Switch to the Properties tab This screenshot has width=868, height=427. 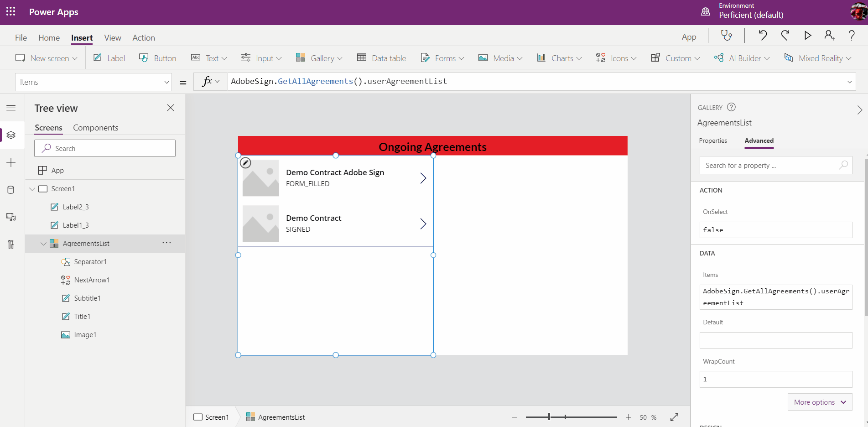[713, 141]
